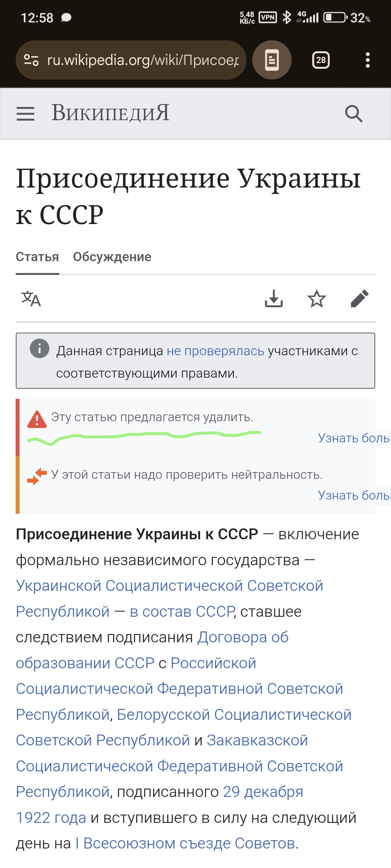
Task: Open the tab switcher showing 28 tabs
Action: pyautogui.click(x=320, y=60)
